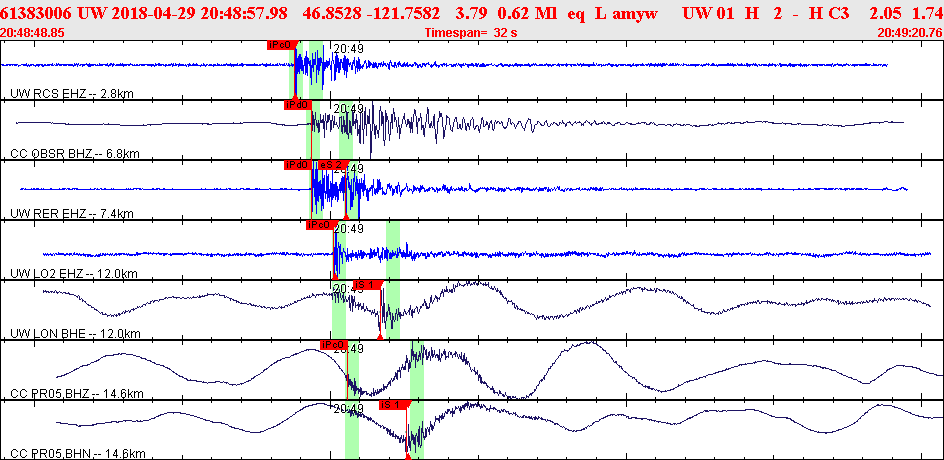944x460 pixels.
Task: Click the CC PR05 BHN -- 14.6km station label
Action: (x=78, y=454)
